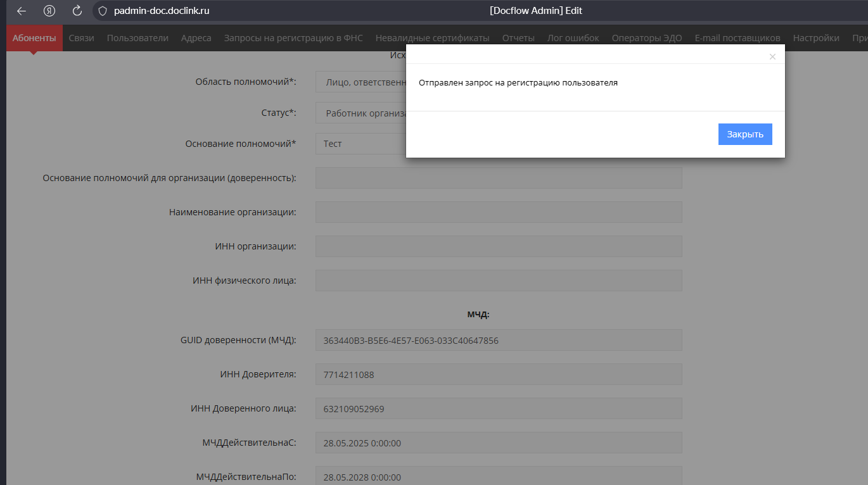
Task: Click the [Docflow Admin] Edit page title
Action: (x=536, y=11)
